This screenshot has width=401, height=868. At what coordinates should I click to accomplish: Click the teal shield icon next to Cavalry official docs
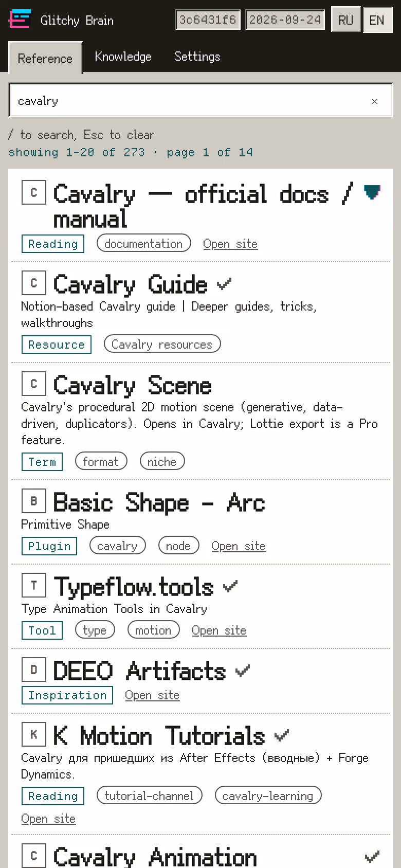click(372, 192)
